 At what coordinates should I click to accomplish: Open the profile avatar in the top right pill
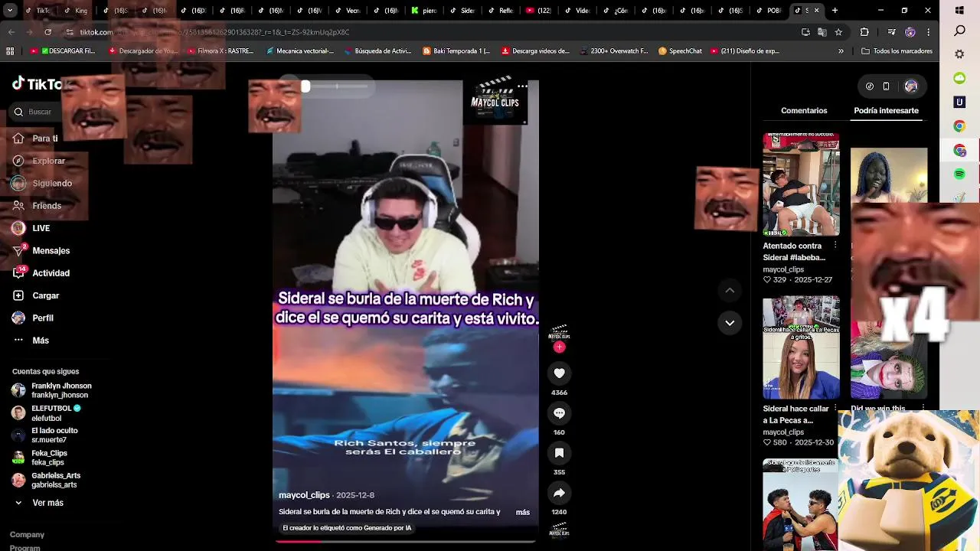910,86
